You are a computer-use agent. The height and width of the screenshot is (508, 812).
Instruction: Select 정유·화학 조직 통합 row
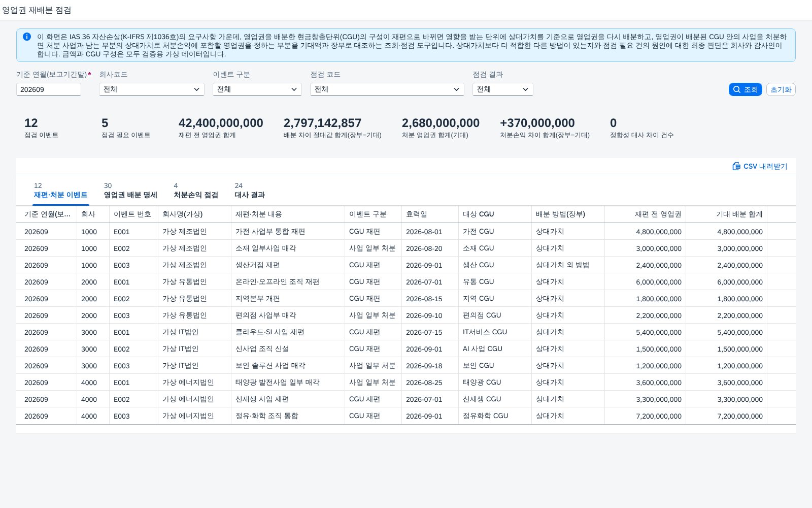(x=406, y=416)
